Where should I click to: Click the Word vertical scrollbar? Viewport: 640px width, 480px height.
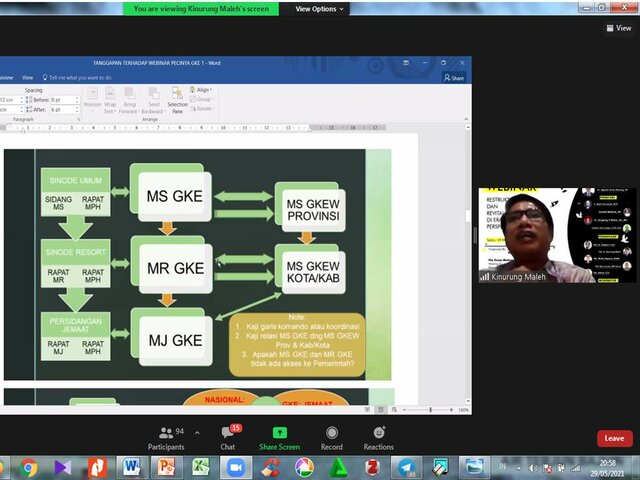click(x=468, y=264)
